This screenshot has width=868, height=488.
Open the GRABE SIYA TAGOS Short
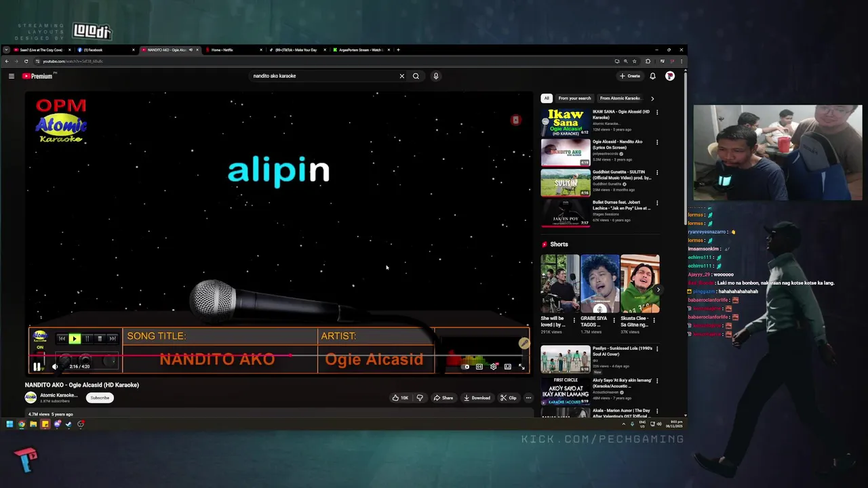[599, 283]
